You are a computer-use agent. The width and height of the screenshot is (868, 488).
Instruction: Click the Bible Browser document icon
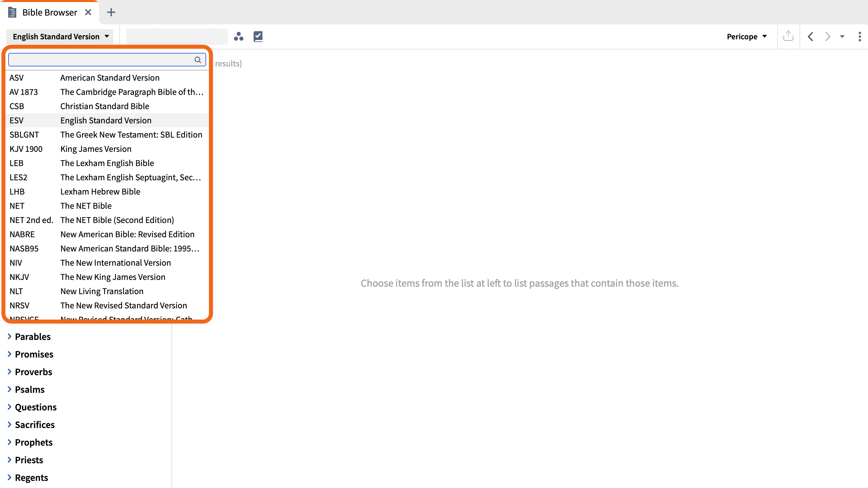click(12, 13)
